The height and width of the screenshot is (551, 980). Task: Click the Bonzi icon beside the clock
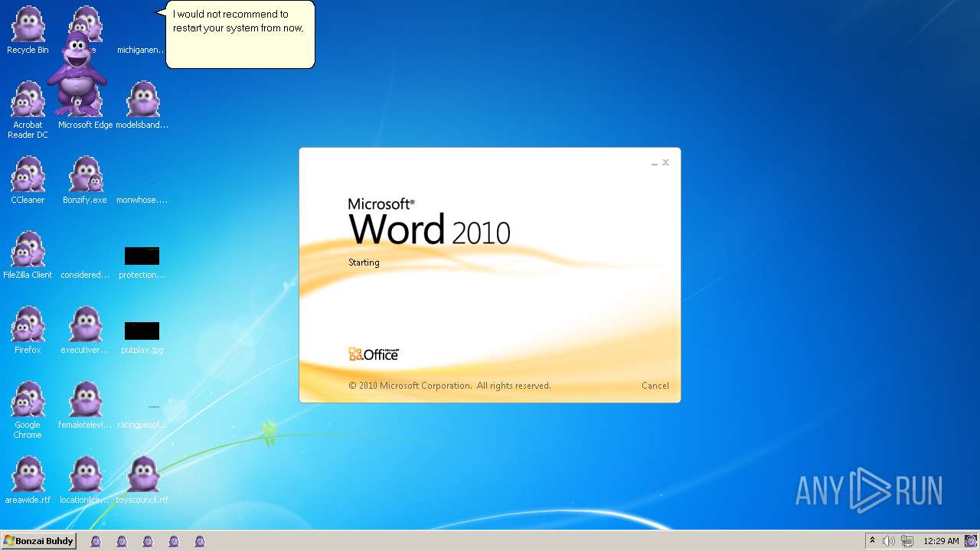(971, 541)
